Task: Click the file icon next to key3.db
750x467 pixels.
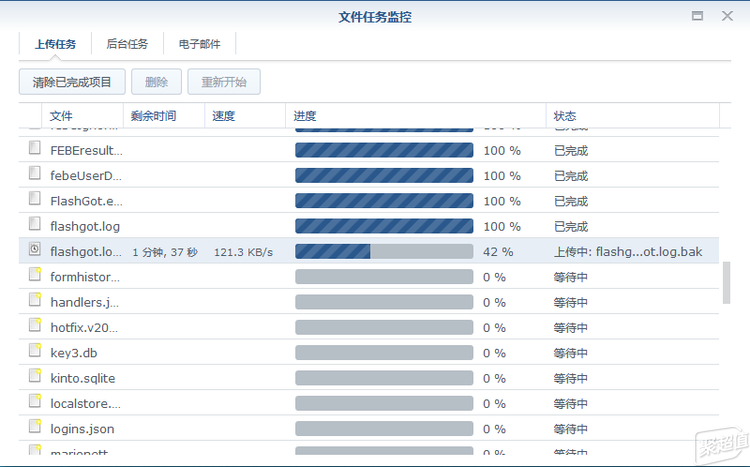Action: pyautogui.click(x=34, y=352)
